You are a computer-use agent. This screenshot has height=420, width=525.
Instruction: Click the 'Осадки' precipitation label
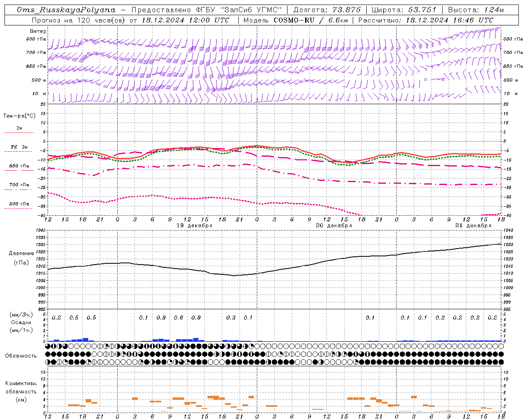(x=21, y=322)
